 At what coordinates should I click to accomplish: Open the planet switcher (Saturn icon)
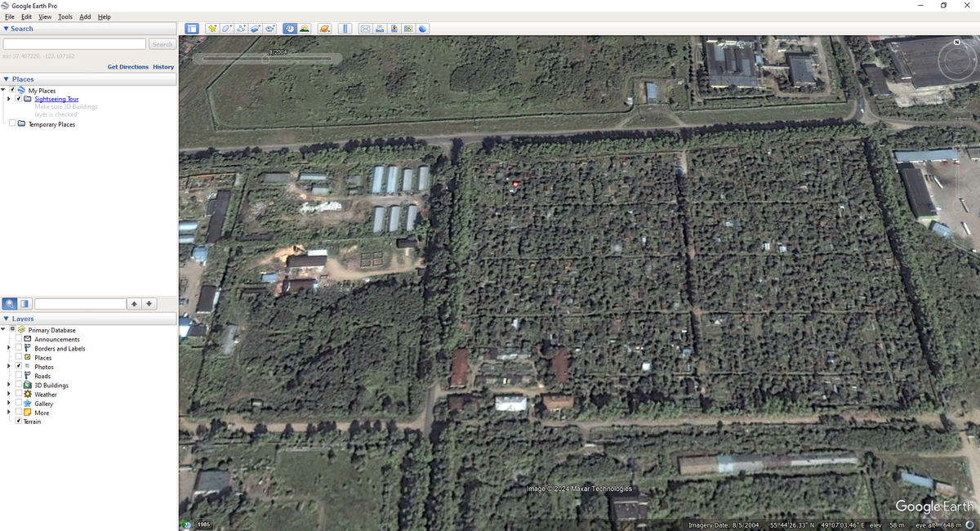324,29
